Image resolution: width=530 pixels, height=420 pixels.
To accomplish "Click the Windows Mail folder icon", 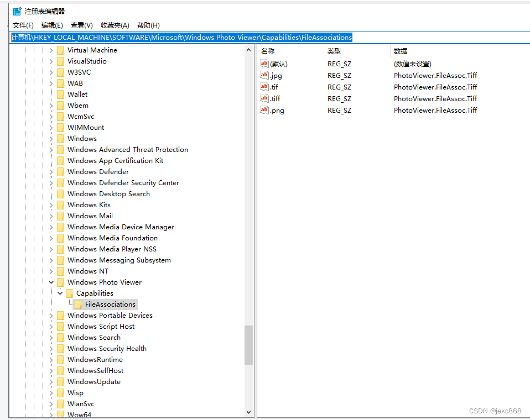I will (x=60, y=216).
